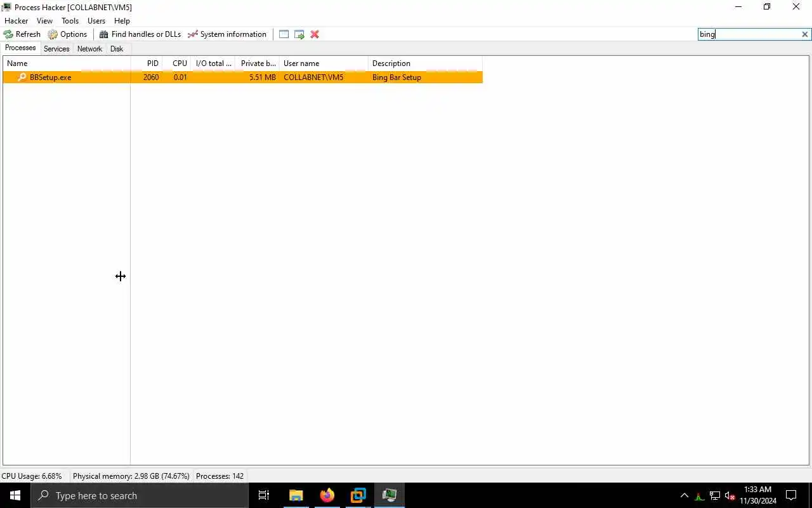Open the View menu
This screenshot has width=812, height=508.
click(44, 21)
